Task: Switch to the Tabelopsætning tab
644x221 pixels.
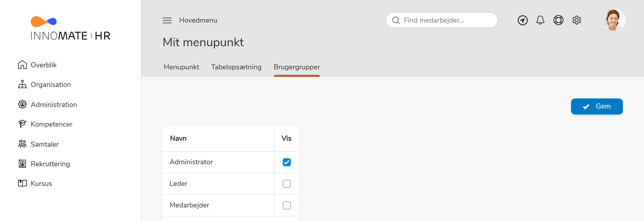Action: point(236,67)
